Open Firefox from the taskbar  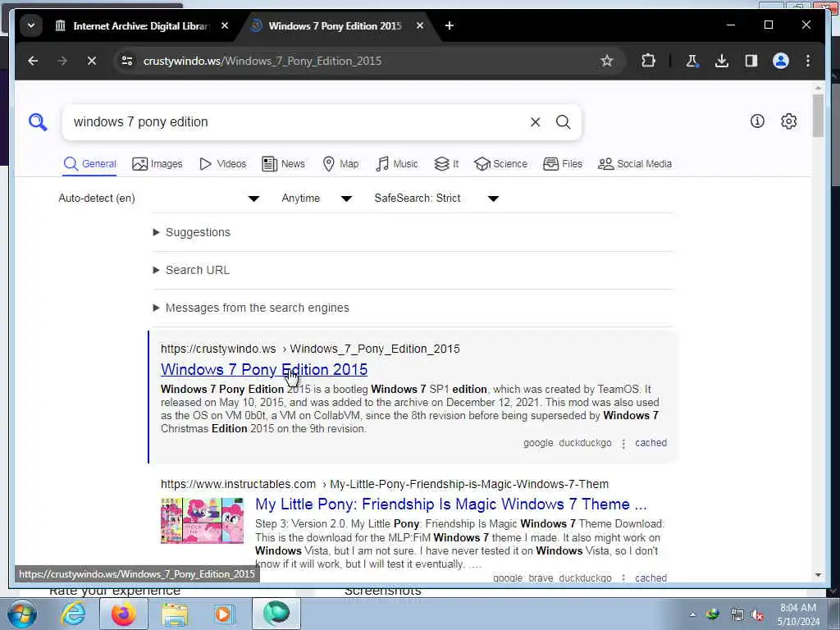123,614
